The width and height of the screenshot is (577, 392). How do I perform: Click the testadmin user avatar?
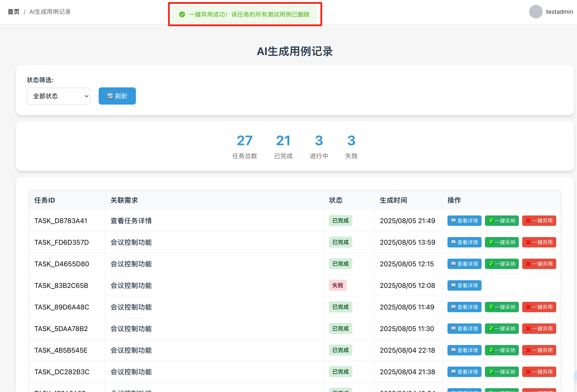[x=536, y=12]
